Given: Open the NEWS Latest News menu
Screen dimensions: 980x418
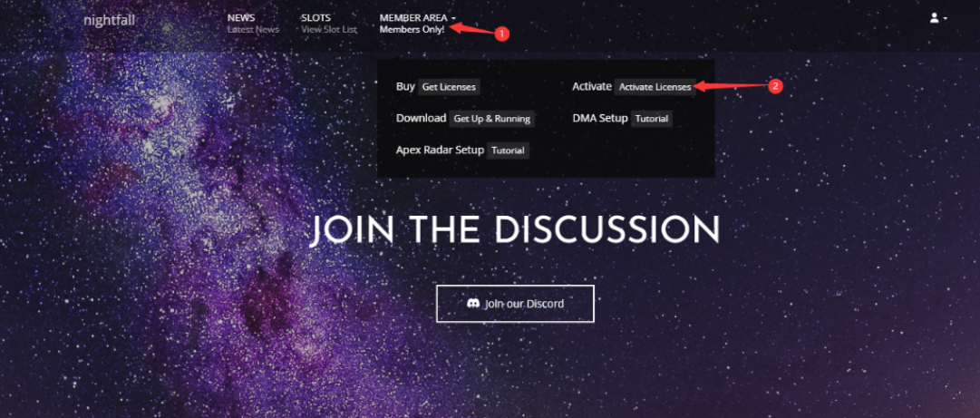Looking at the screenshot, I should 253,23.
